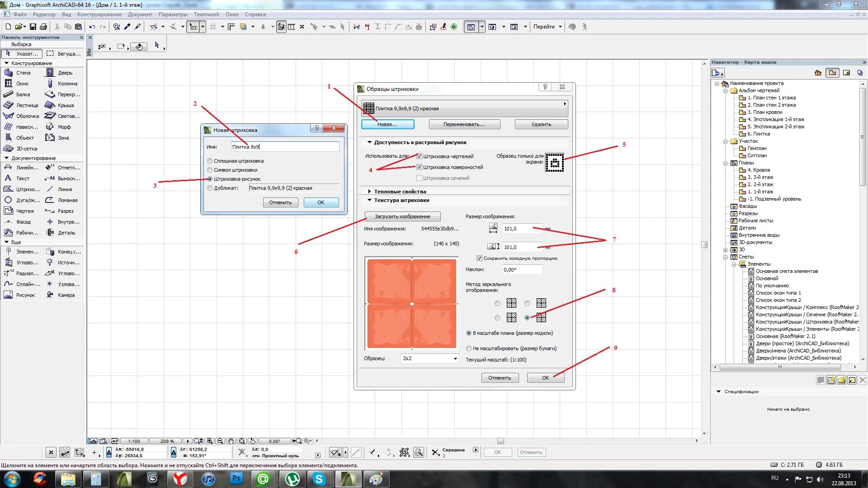Click the Имя text field in Новая штриховка
Image resolution: width=868 pixels, height=488 pixels.
coord(285,147)
